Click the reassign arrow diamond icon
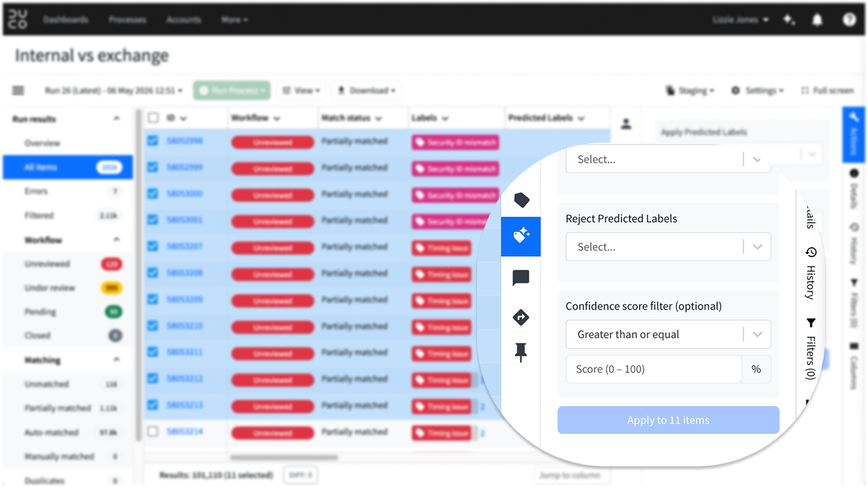 (521, 317)
